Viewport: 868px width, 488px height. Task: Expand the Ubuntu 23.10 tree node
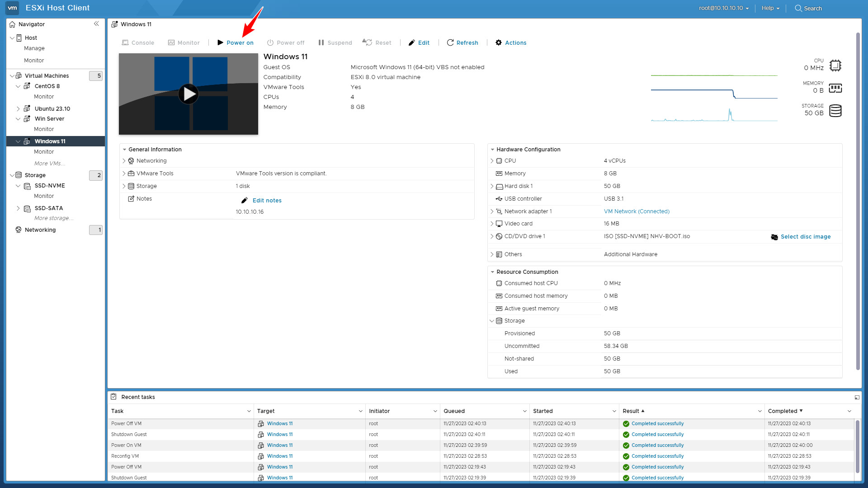coord(18,108)
